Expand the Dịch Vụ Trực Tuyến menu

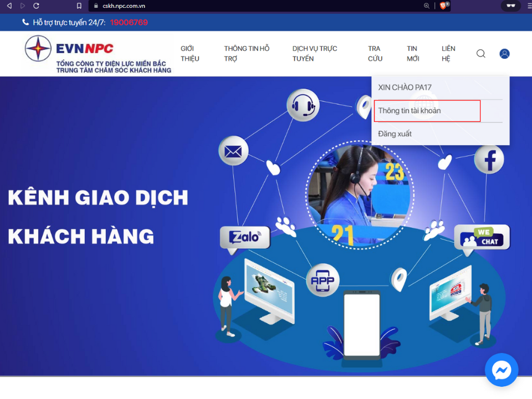click(x=315, y=54)
